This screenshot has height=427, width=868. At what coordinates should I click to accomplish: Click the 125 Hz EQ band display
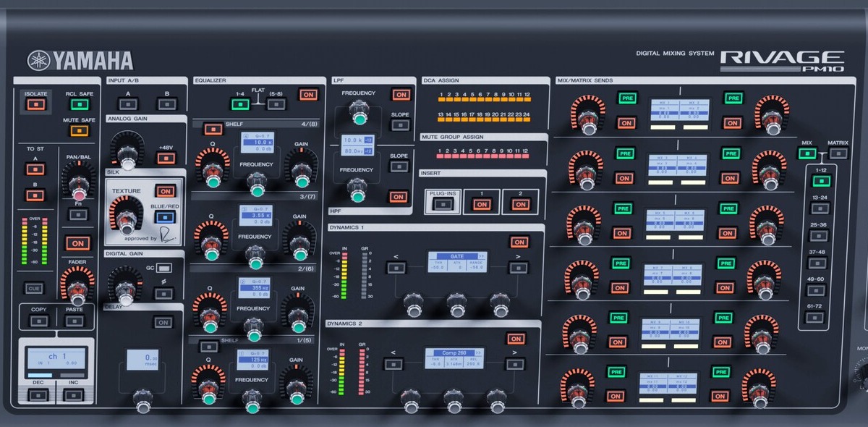tap(252, 360)
